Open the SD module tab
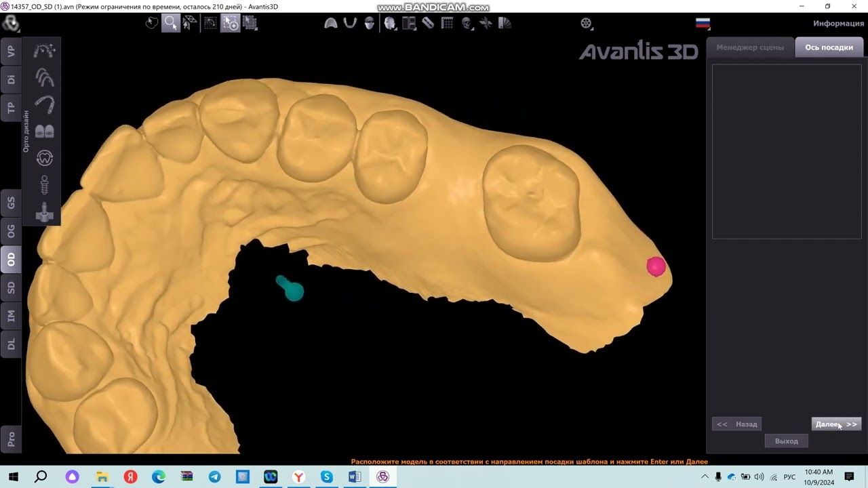Viewport: 868px width, 488px height. click(11, 287)
